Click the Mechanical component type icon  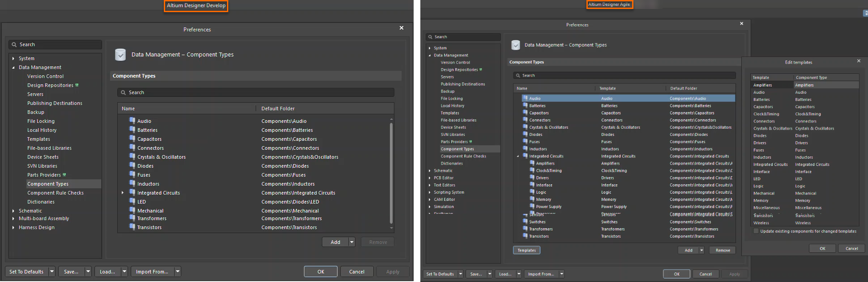pos(132,210)
